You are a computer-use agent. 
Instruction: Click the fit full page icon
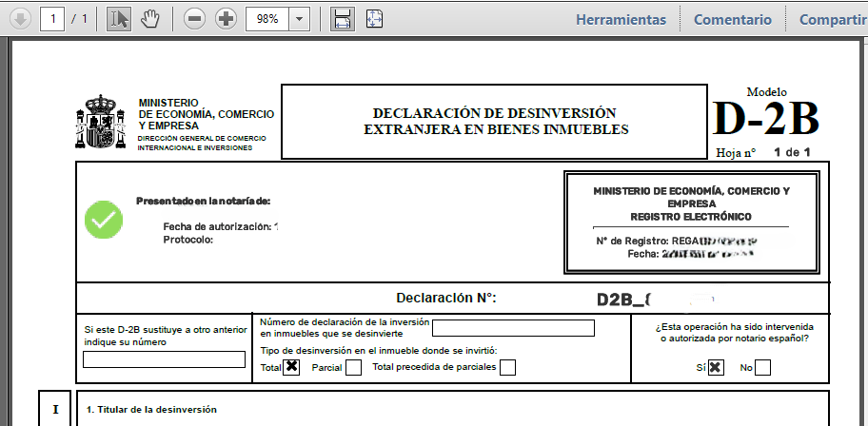click(374, 19)
